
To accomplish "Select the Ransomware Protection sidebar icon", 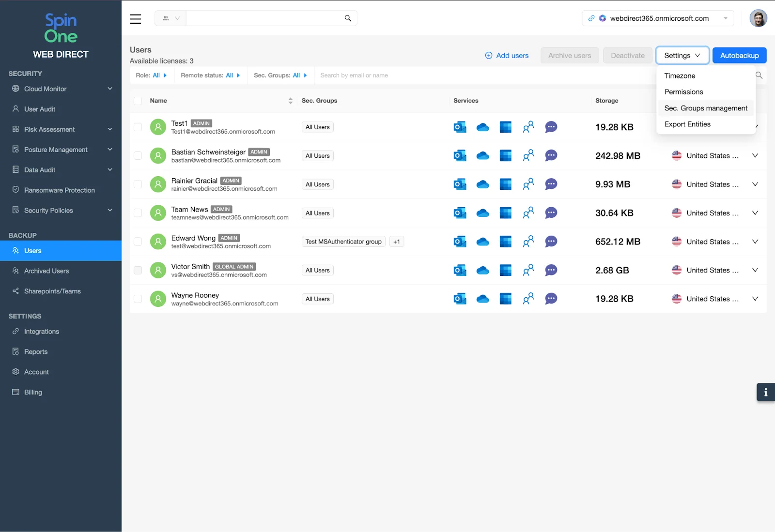I will 15,190.
